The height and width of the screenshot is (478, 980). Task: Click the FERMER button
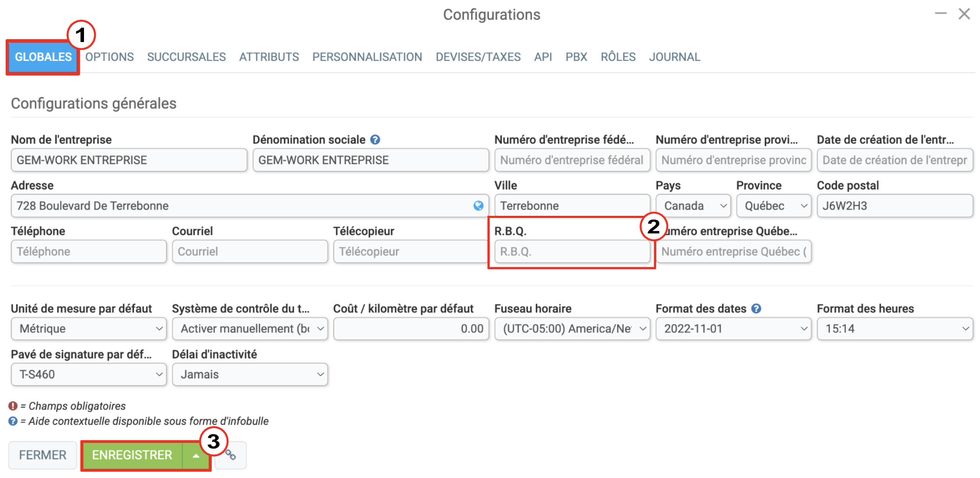[42, 455]
